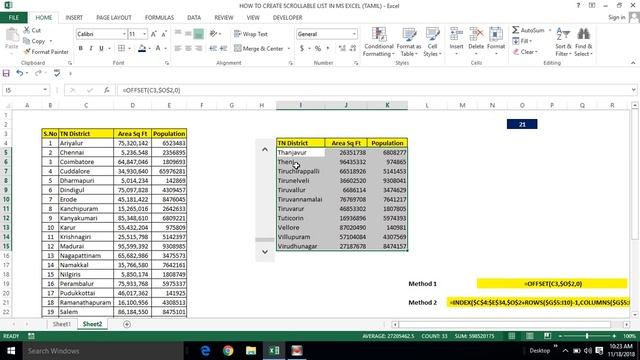Increase font size with large A
640x360 pixels.
154,34
